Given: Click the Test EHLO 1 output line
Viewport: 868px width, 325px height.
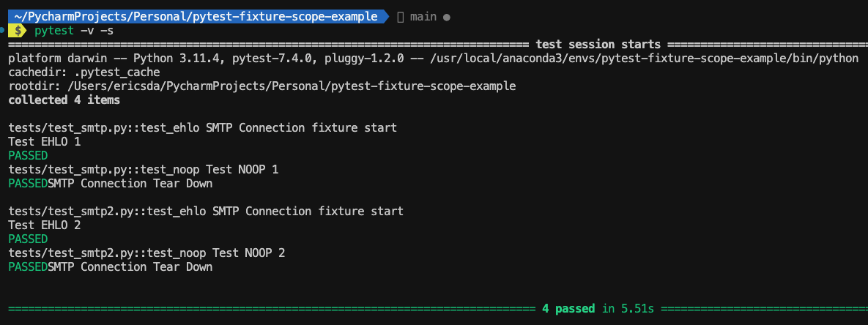Looking at the screenshot, I should coord(44,141).
